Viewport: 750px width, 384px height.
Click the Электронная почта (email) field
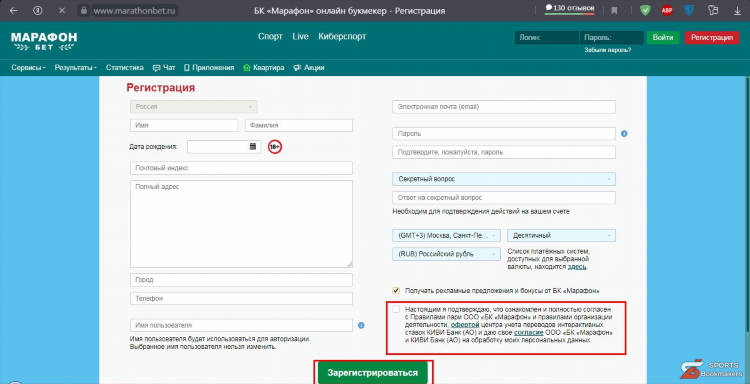504,107
